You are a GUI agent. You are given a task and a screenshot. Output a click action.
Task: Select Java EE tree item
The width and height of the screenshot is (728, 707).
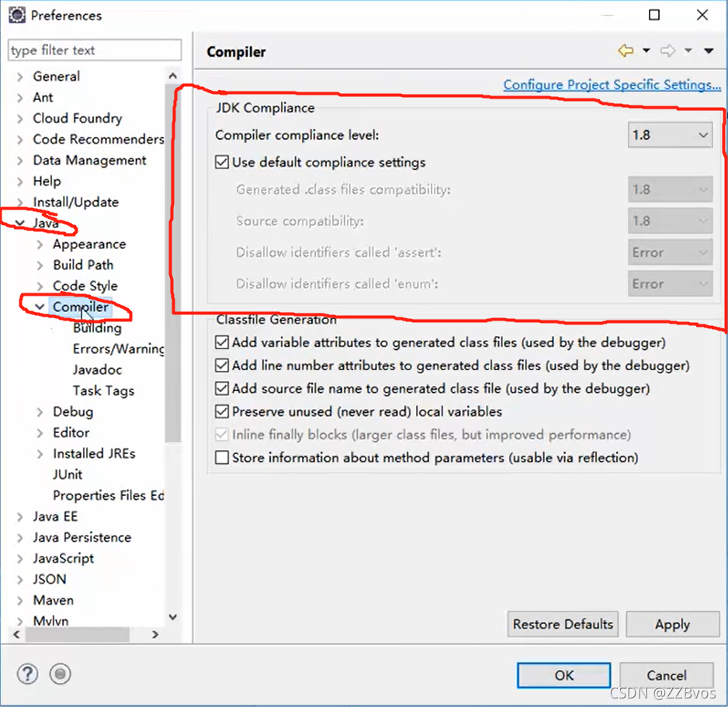click(55, 517)
